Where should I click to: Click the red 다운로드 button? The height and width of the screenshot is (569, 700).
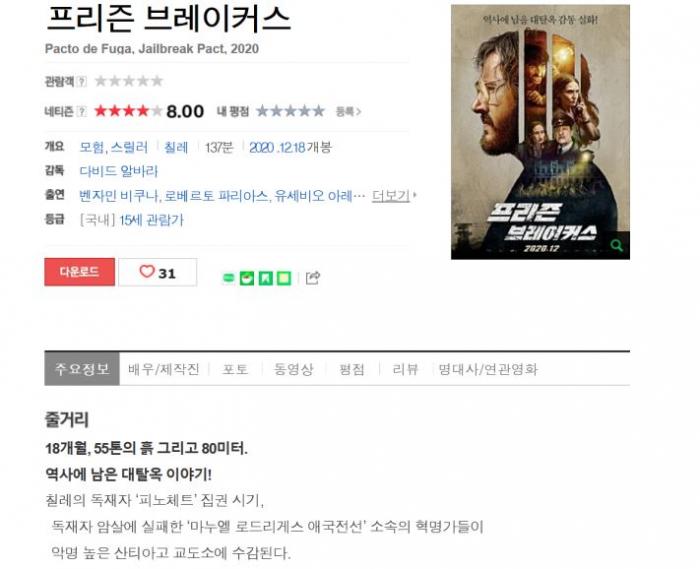click(x=79, y=272)
